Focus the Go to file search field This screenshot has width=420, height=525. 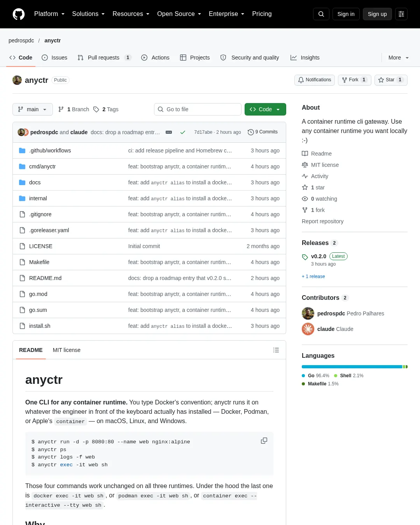pos(198,109)
